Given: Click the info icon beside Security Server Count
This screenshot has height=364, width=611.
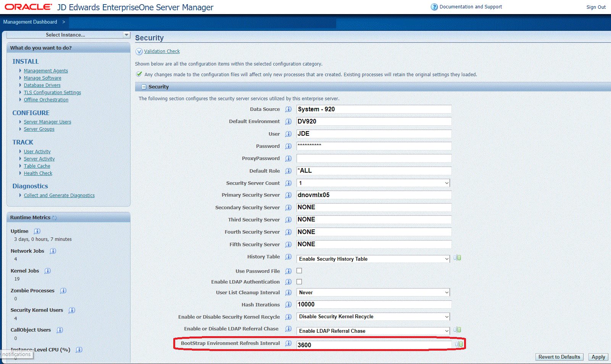Looking at the screenshot, I should tap(289, 183).
